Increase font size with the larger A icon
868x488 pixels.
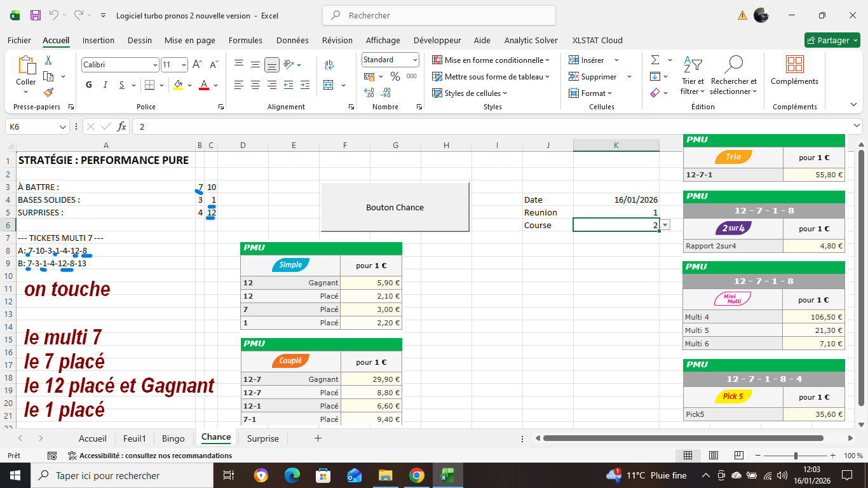(x=197, y=65)
